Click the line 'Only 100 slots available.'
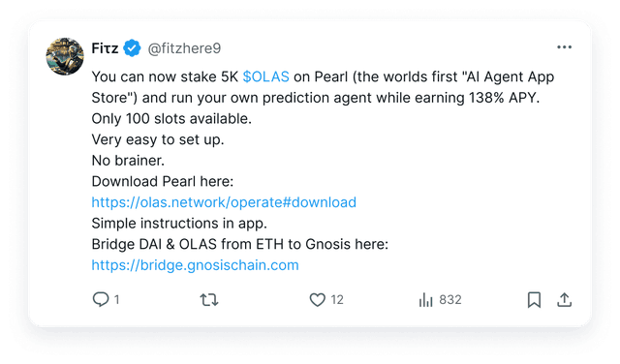The height and width of the screenshot is (364, 620). point(171,118)
